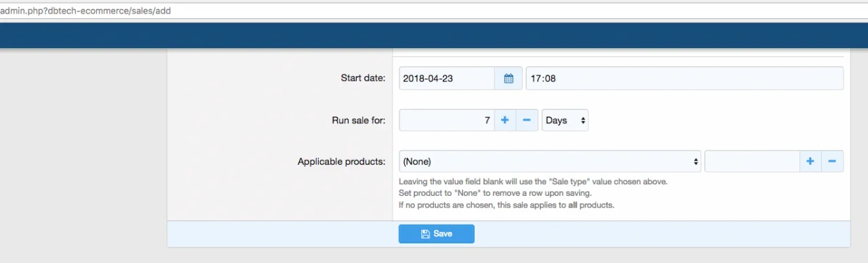Image resolution: width=868 pixels, height=263 pixels.
Task: Decrease Run sale for value with minus
Action: coord(527,120)
